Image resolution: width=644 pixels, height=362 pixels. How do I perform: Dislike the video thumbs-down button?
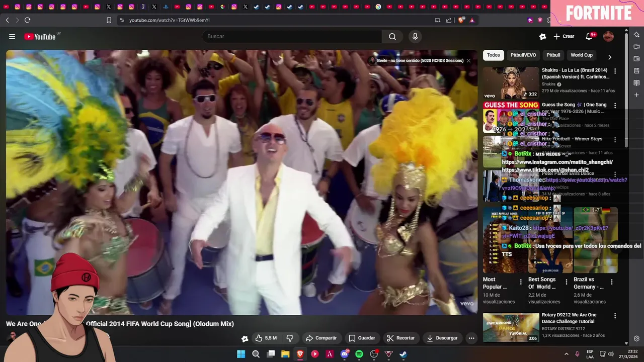click(290, 338)
